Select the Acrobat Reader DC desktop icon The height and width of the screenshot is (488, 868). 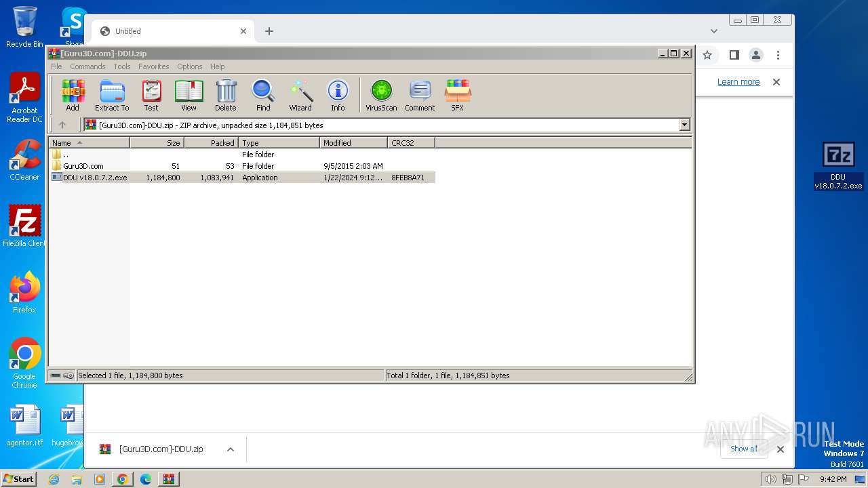[x=24, y=98]
